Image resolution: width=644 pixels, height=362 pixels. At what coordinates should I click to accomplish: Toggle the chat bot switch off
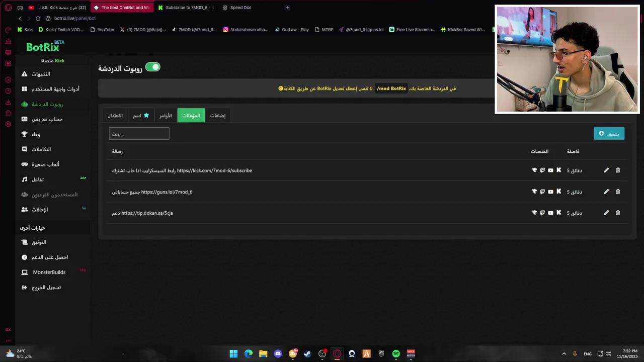pyautogui.click(x=152, y=67)
